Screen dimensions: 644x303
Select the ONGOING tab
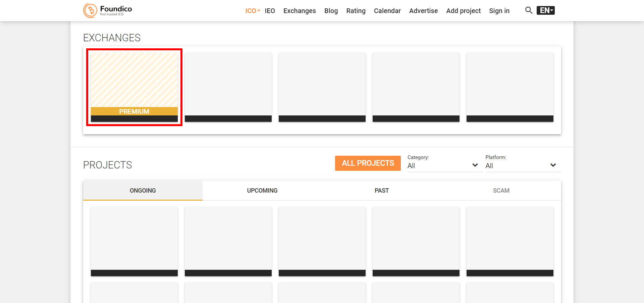pyautogui.click(x=143, y=191)
